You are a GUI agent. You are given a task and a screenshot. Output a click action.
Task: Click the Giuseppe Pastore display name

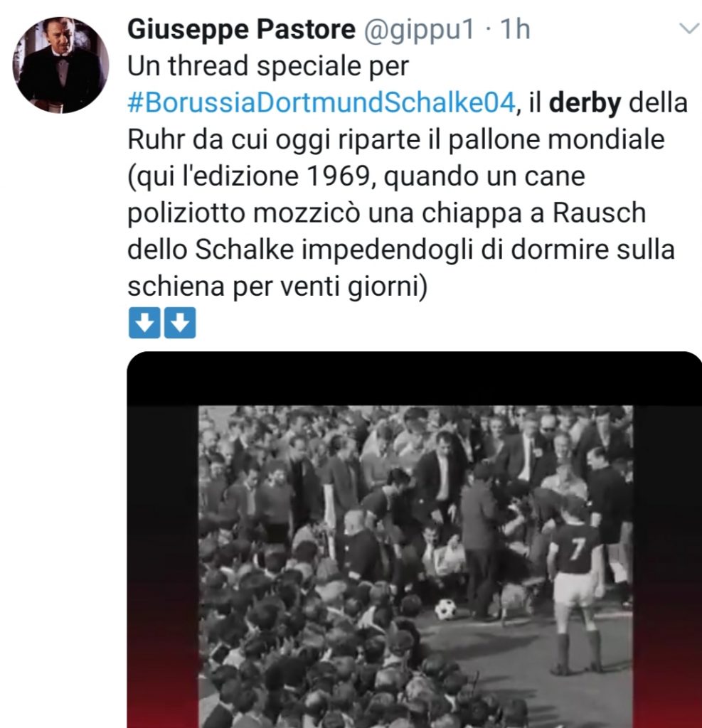pos(242,28)
